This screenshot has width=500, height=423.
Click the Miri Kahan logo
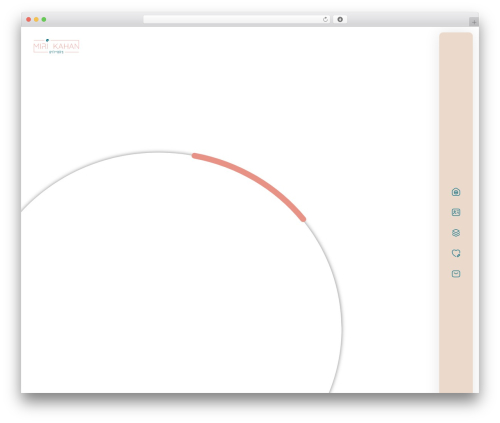(x=56, y=46)
